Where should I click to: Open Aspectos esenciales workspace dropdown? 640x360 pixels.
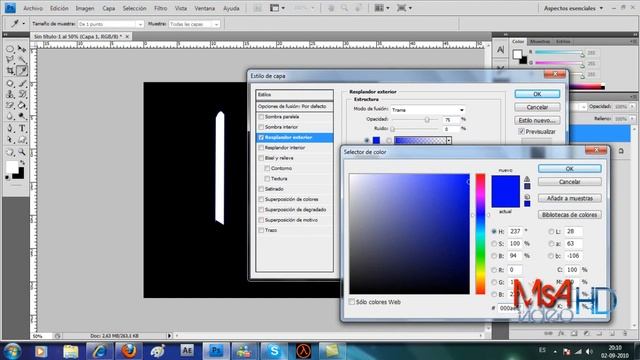tap(573, 8)
